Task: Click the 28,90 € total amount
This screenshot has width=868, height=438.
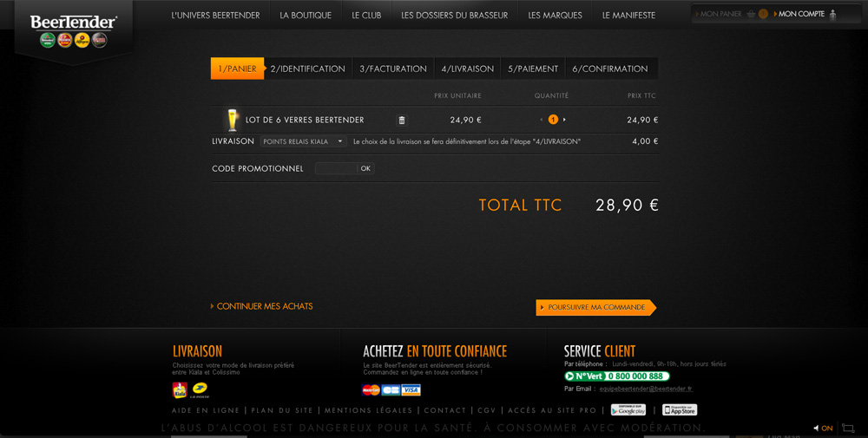Action: (x=628, y=206)
